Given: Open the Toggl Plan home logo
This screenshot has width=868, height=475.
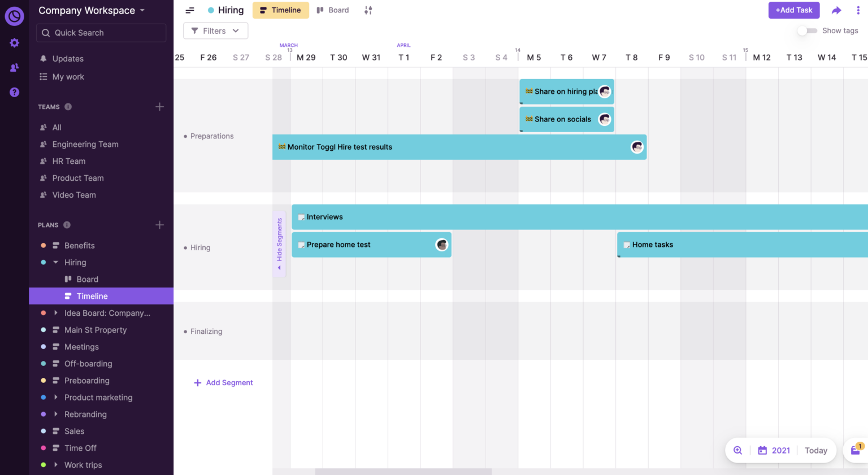Looking at the screenshot, I should 14,16.
